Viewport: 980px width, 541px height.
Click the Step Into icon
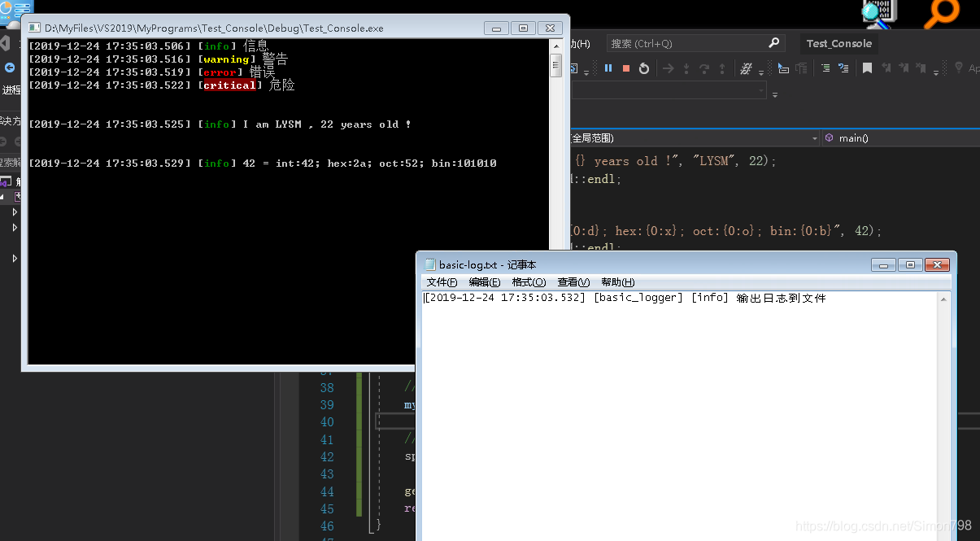point(686,68)
